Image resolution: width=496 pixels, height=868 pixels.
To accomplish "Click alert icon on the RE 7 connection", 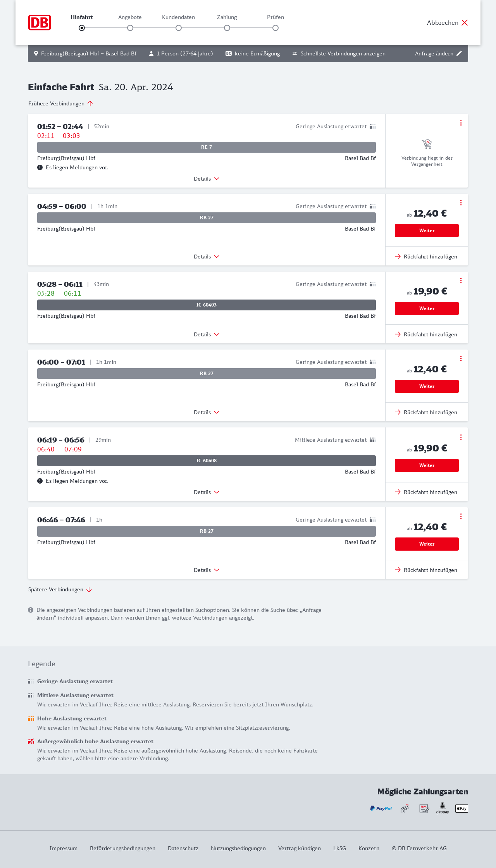I will (x=40, y=167).
